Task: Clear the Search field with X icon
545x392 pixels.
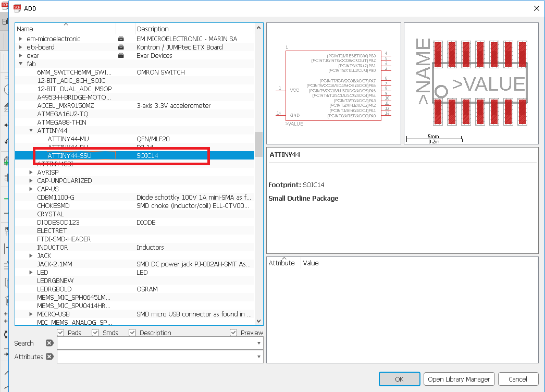Action: (49, 343)
